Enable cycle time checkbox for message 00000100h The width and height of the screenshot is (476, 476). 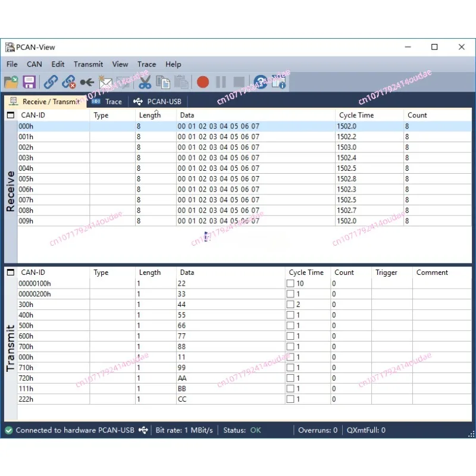pyautogui.click(x=290, y=284)
